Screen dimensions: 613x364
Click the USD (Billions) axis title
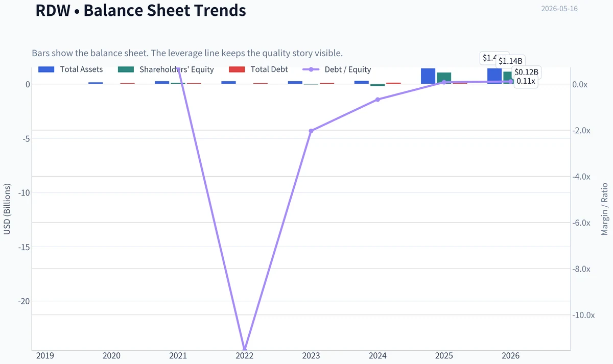[7, 209]
